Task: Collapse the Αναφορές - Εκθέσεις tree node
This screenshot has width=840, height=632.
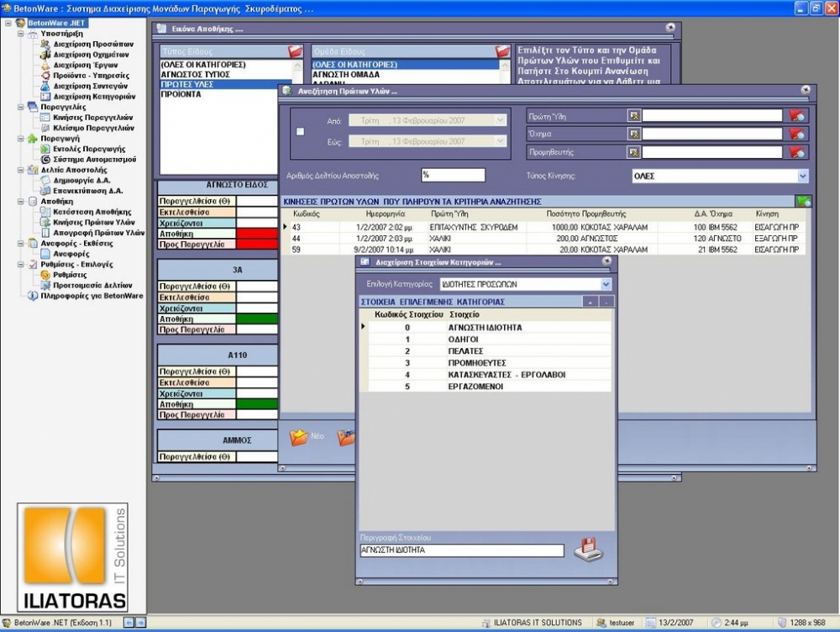Action: click(x=21, y=244)
